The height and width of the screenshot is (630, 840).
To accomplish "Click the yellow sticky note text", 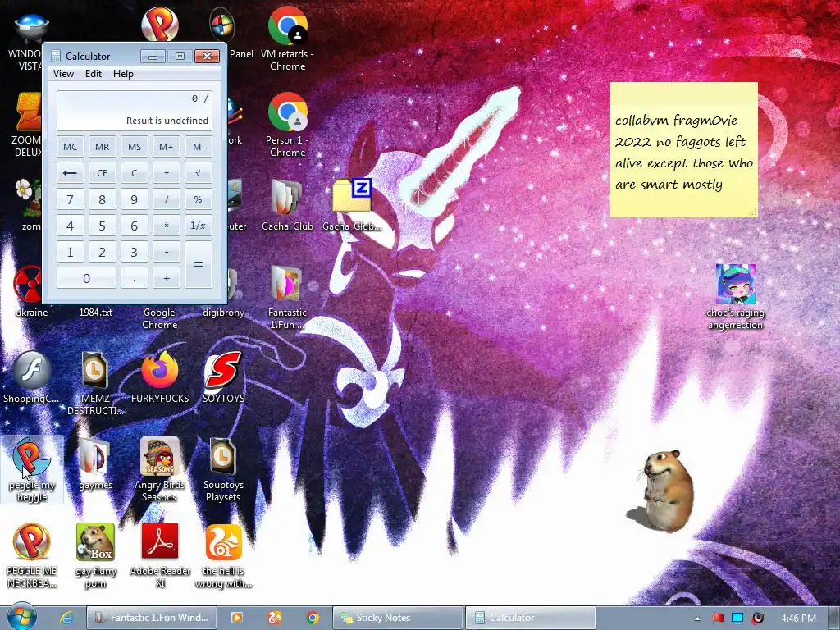I will coord(684,153).
